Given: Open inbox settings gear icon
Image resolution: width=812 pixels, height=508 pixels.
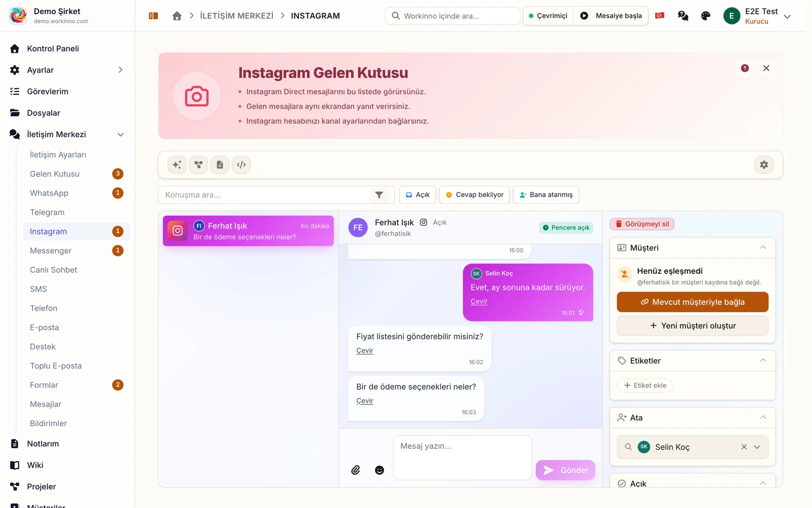Looking at the screenshot, I should click(x=764, y=165).
